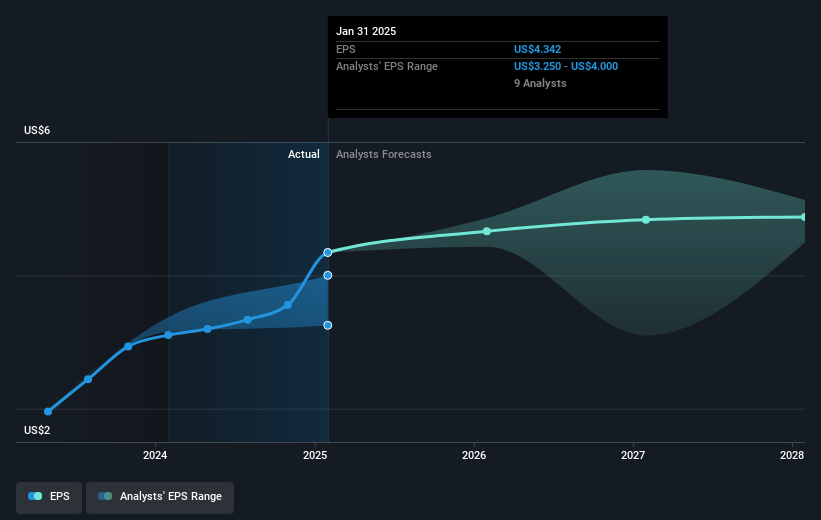
Task: Click the EPS point just before 2025
Action: point(287,305)
